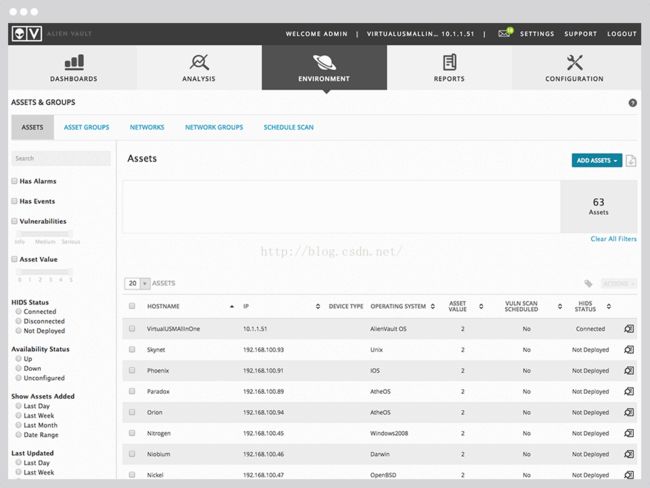Open the Actions dropdown

pos(618,284)
